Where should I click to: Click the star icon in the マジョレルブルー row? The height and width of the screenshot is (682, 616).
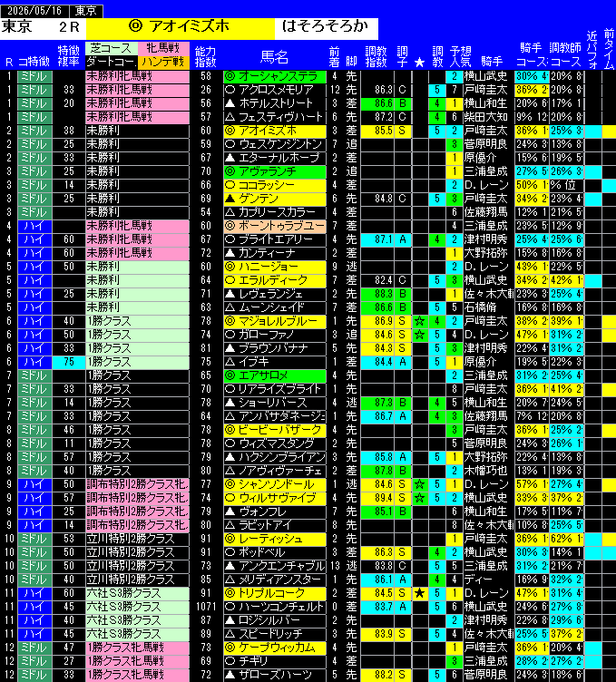(x=420, y=321)
